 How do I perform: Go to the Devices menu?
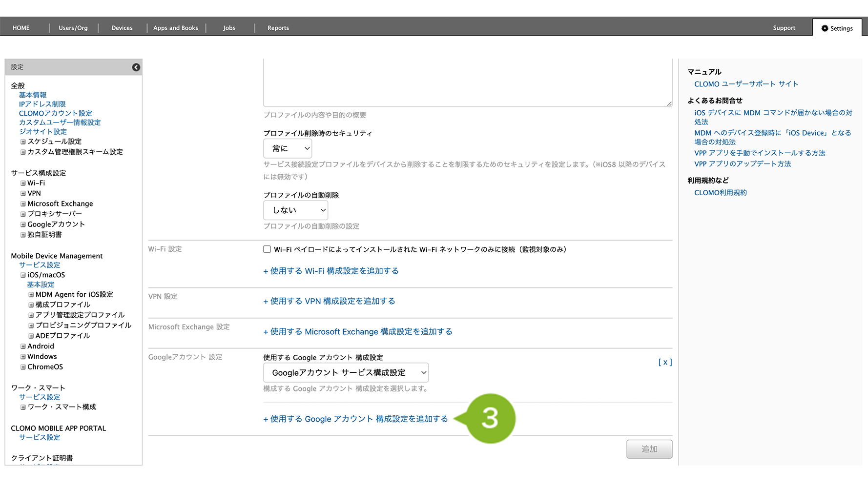coord(122,28)
